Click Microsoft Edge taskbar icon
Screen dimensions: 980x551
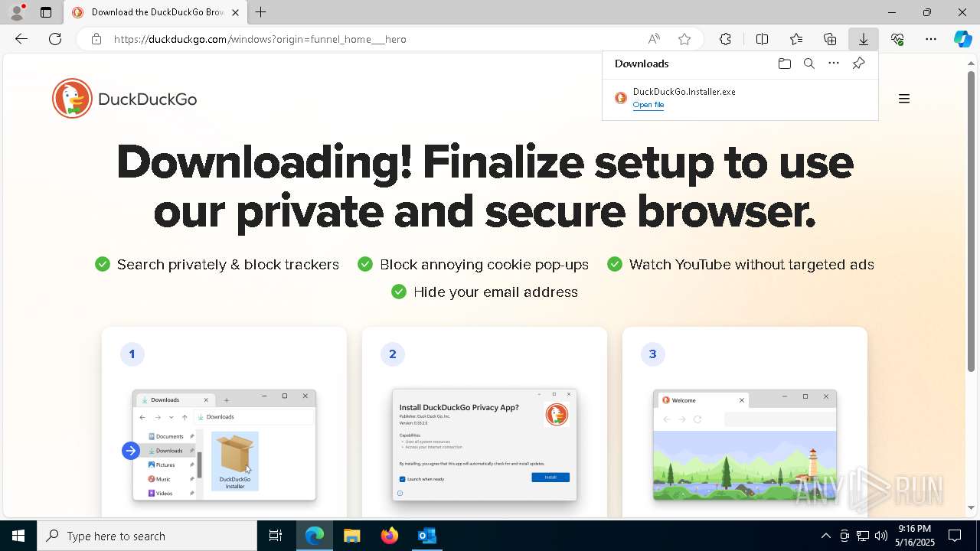point(315,536)
